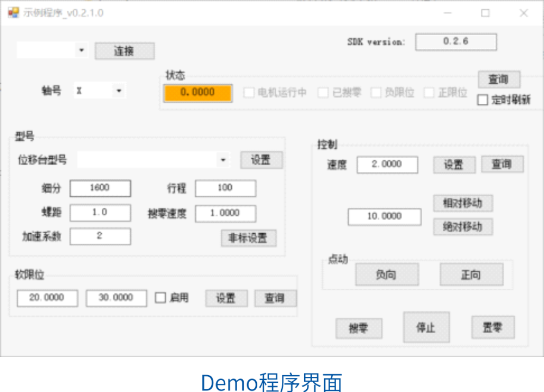
Task: Toggle the 负限位 checkbox
Action: click(x=376, y=92)
